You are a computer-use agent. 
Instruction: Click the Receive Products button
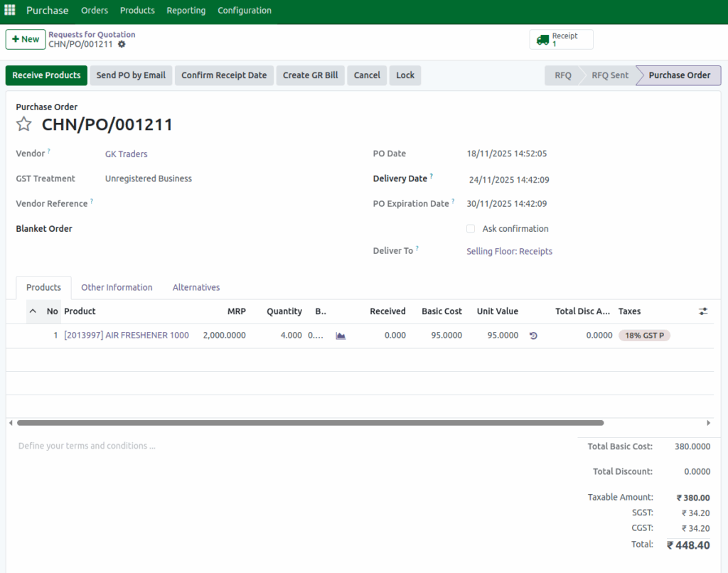(45, 75)
